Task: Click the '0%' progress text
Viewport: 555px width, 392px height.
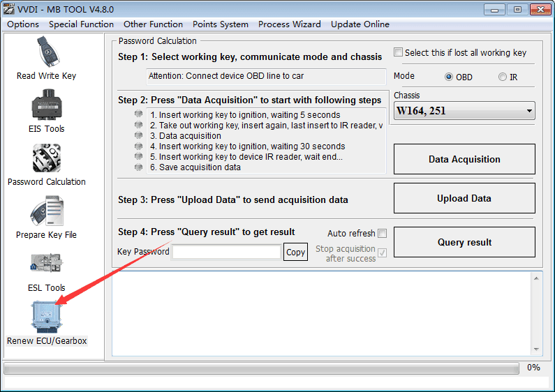Action: point(533,367)
